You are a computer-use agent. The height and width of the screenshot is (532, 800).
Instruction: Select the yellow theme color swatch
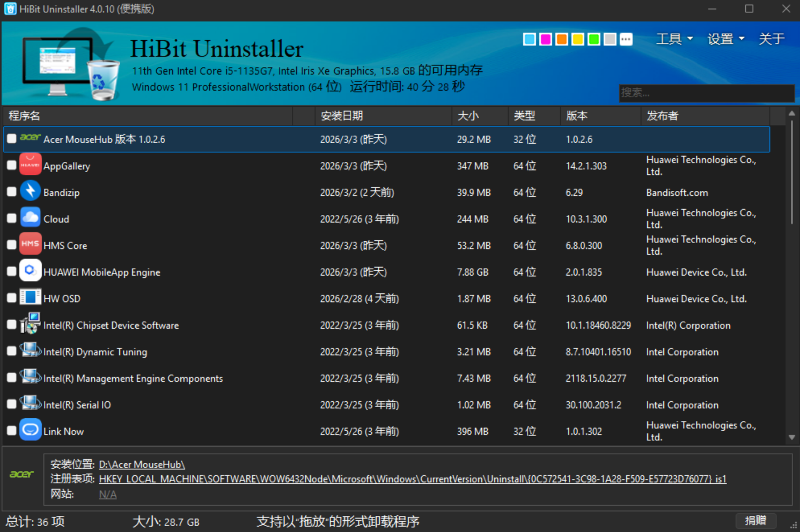pos(578,39)
